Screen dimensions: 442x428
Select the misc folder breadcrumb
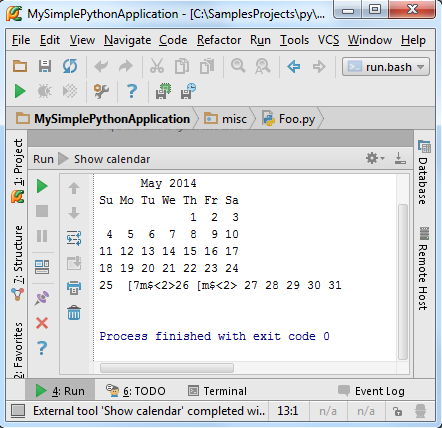pos(226,119)
